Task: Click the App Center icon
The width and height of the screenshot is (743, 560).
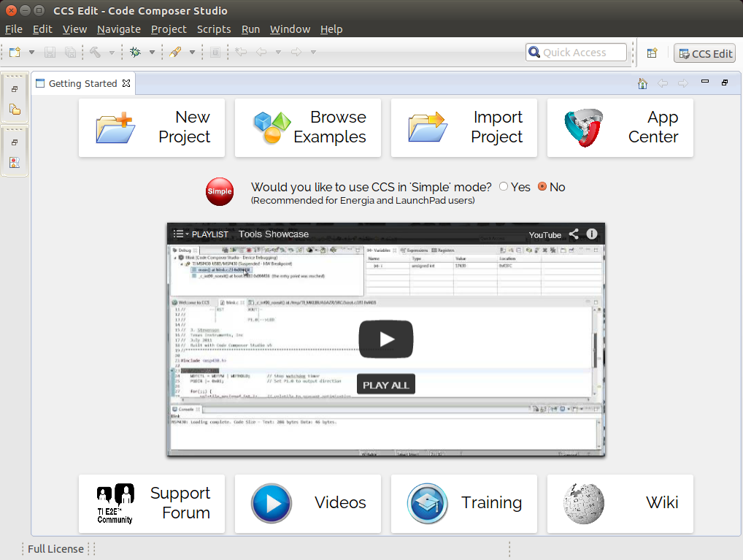Action: [x=583, y=128]
